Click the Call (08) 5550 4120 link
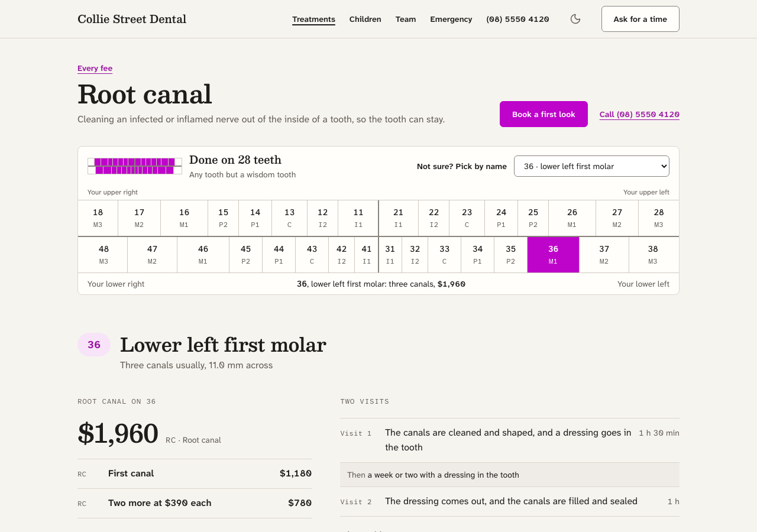 click(x=639, y=114)
